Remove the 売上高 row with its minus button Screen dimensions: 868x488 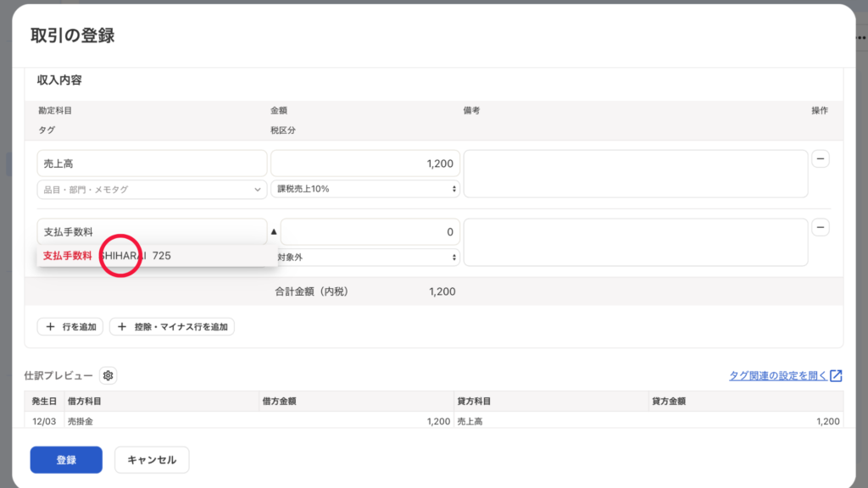coord(821,158)
